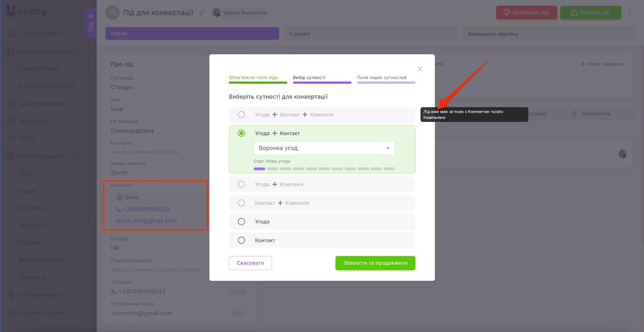This screenshot has width=644, height=332.
Task: Expand the Документи tab chevron
Action: [x=630, y=114]
